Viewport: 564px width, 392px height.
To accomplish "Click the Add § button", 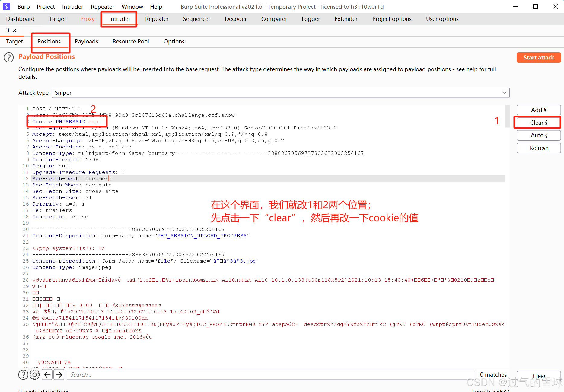I will pos(538,110).
